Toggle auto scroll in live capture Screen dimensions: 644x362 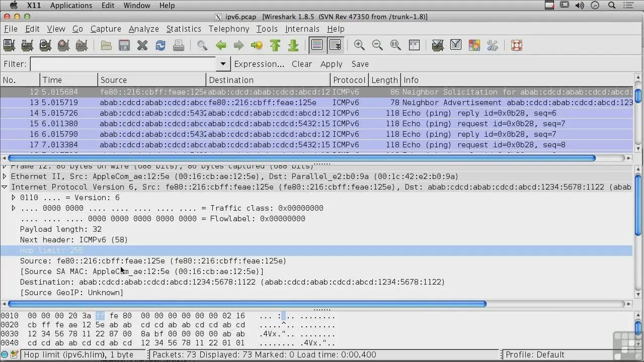click(335, 45)
